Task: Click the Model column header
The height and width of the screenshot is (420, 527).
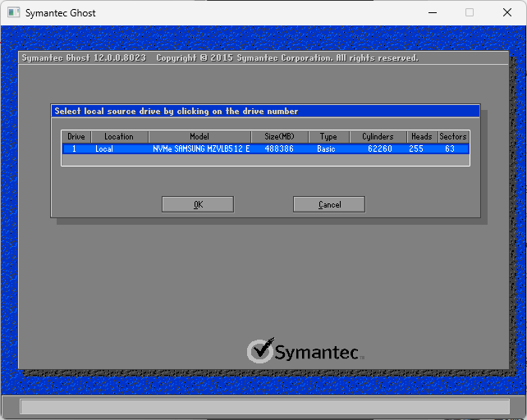Action: (199, 137)
